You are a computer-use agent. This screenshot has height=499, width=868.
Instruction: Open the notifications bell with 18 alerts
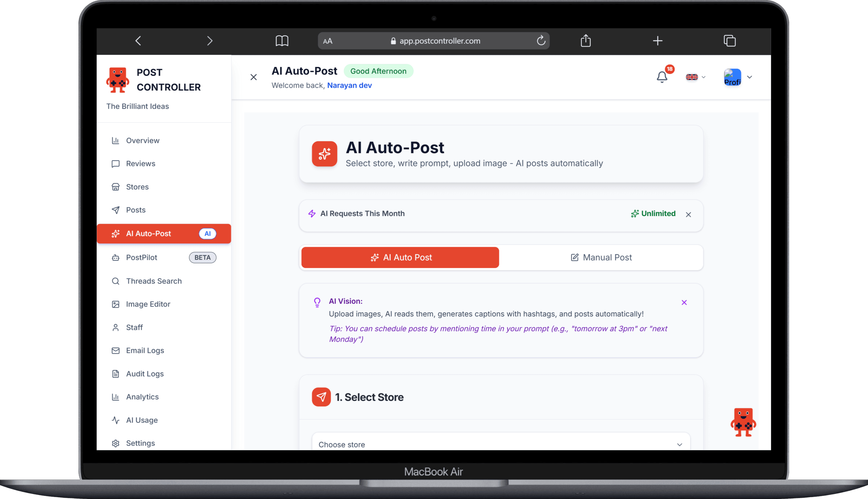661,77
